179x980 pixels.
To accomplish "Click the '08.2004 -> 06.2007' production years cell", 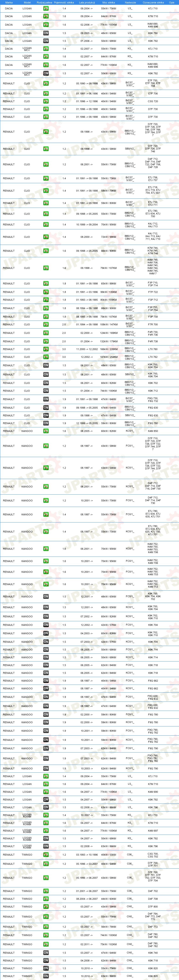I will pos(87,899).
